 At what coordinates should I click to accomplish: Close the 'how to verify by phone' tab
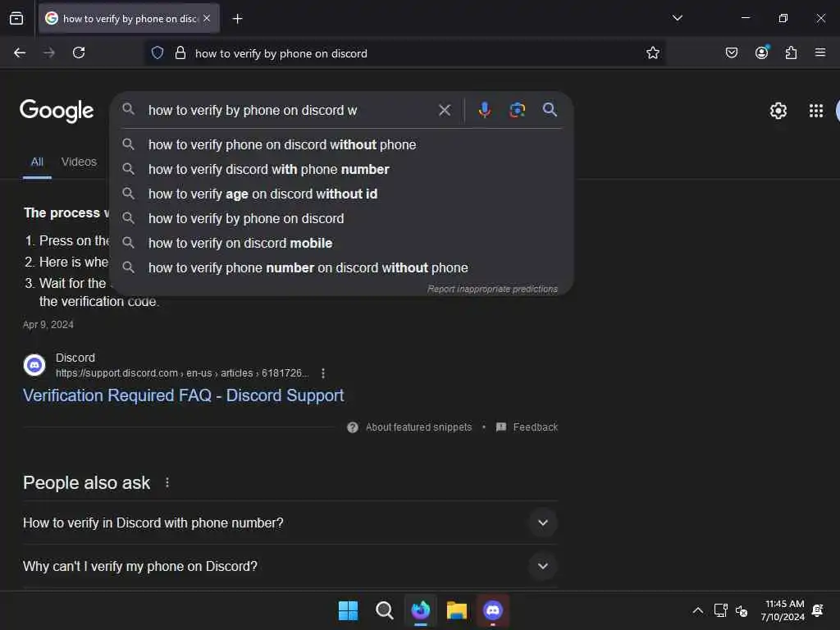pyautogui.click(x=207, y=18)
